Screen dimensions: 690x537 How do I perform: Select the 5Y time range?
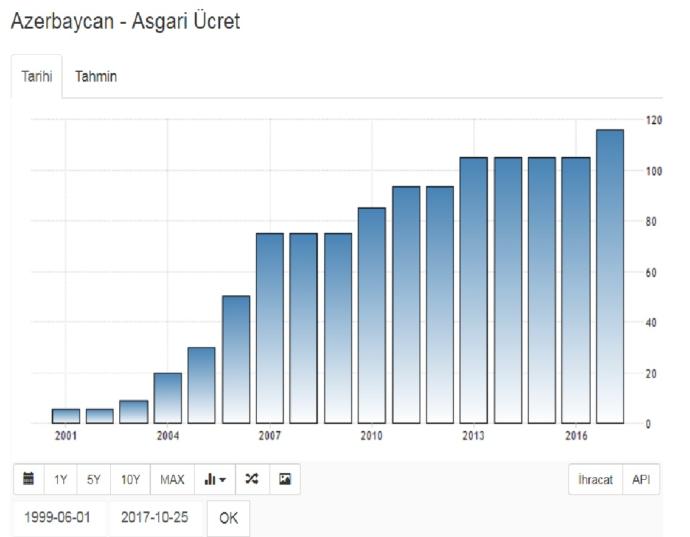(x=94, y=479)
